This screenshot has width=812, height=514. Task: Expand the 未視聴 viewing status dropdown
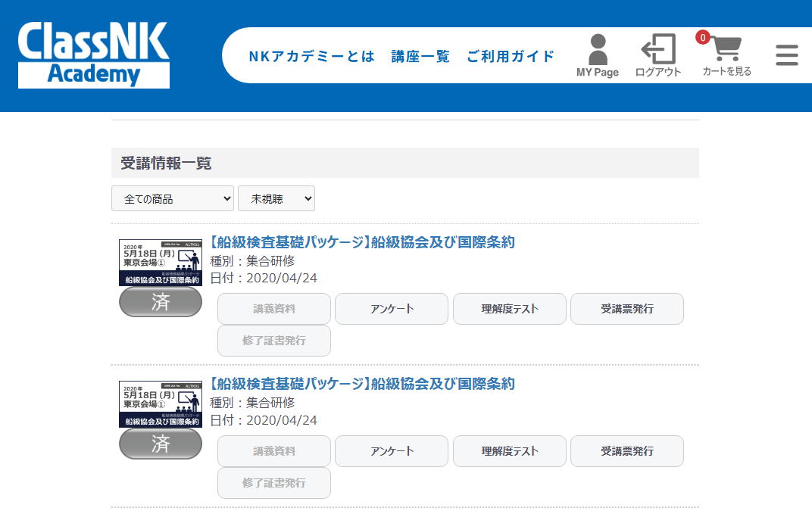(276, 198)
